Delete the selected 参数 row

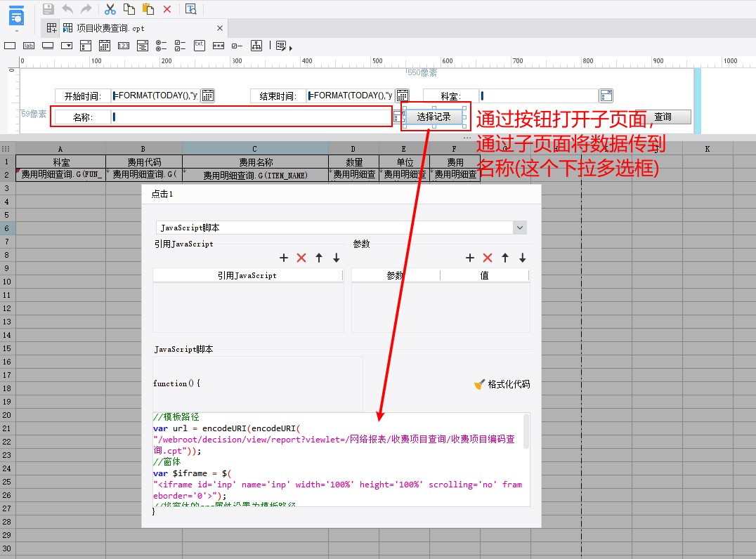(488, 258)
